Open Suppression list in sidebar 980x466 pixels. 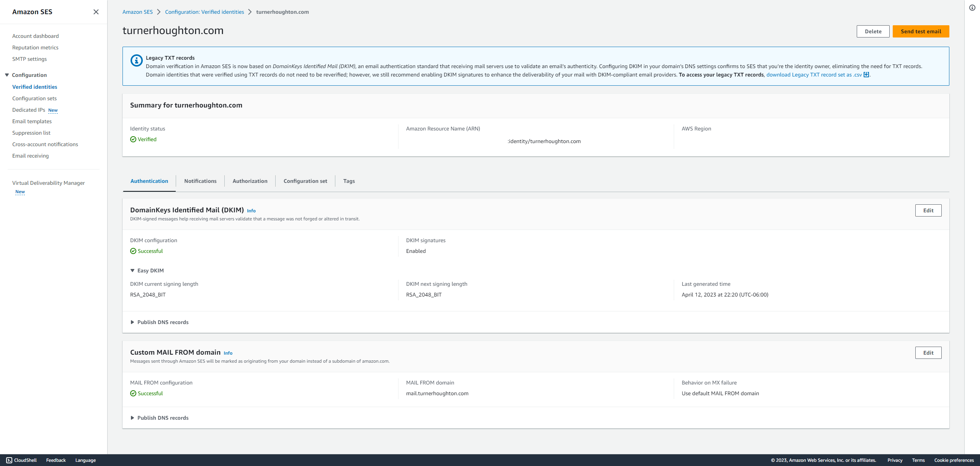click(x=31, y=133)
